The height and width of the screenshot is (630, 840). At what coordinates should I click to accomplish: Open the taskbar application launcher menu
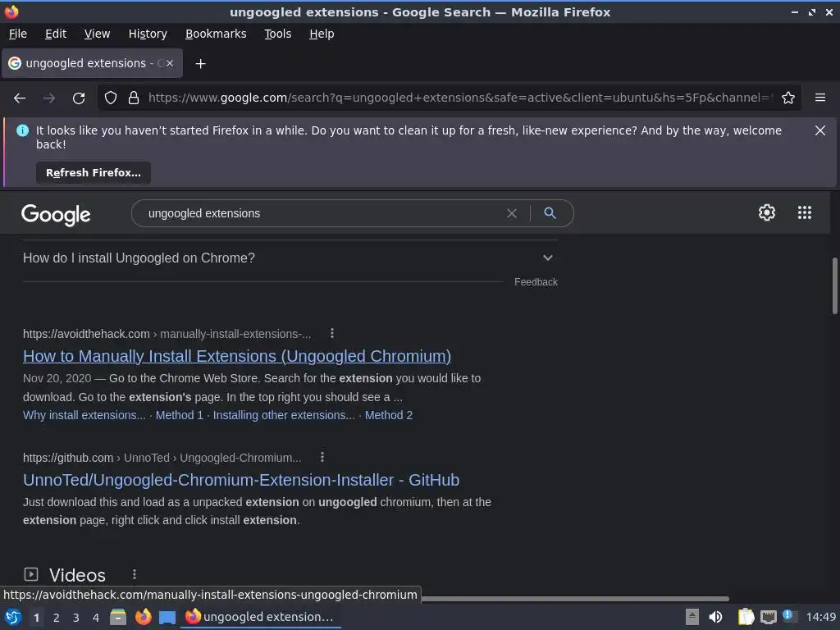(13, 617)
